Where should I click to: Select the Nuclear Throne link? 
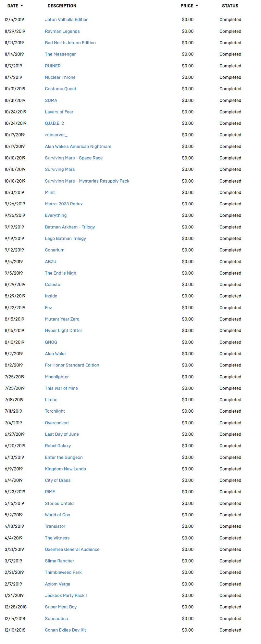60,77
